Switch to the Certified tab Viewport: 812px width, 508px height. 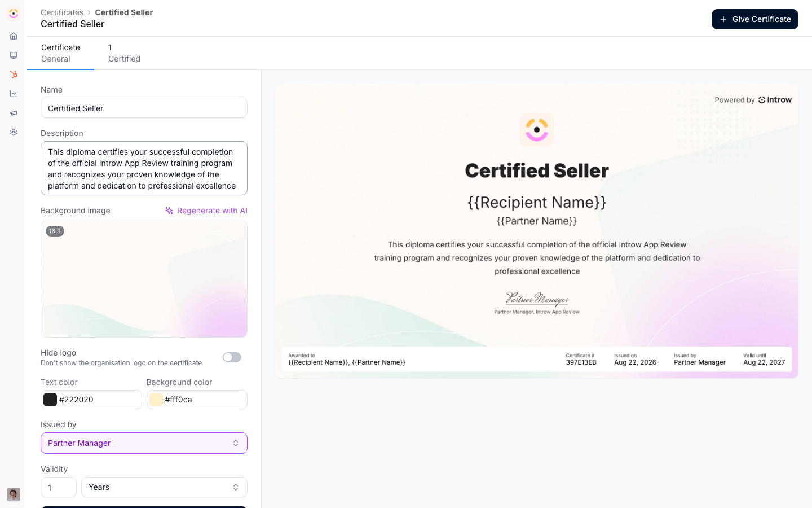(x=124, y=53)
